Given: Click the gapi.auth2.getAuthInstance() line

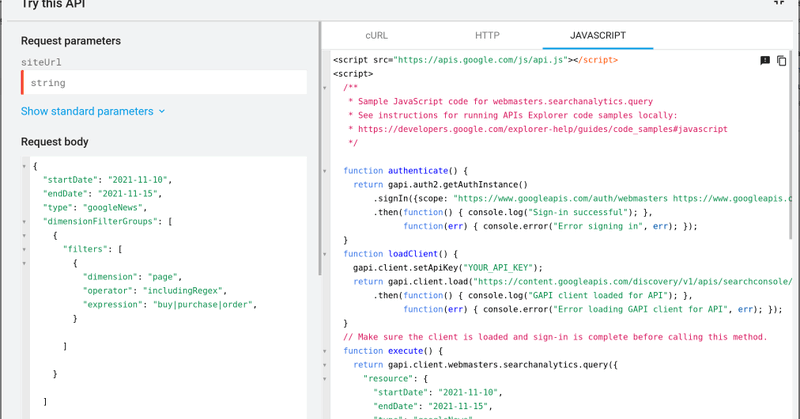Looking at the screenshot, I should click(440, 185).
